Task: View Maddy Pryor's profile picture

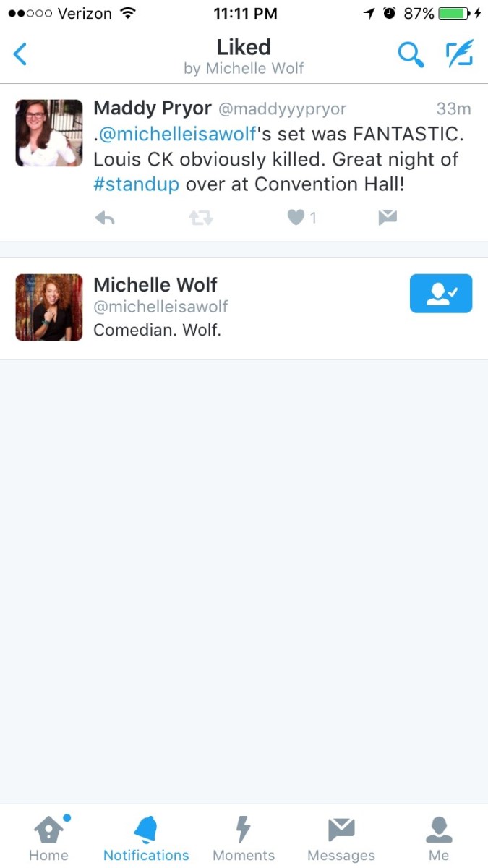Action: click(x=49, y=133)
